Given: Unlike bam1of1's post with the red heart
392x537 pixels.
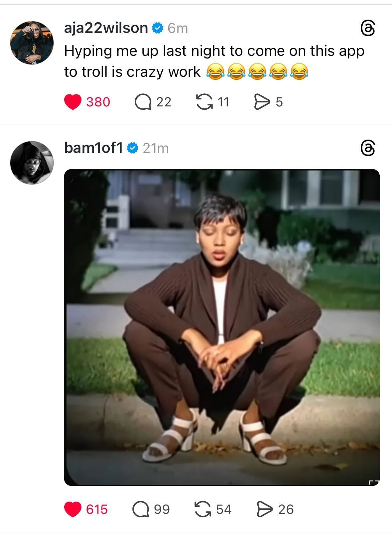Looking at the screenshot, I should [73, 509].
